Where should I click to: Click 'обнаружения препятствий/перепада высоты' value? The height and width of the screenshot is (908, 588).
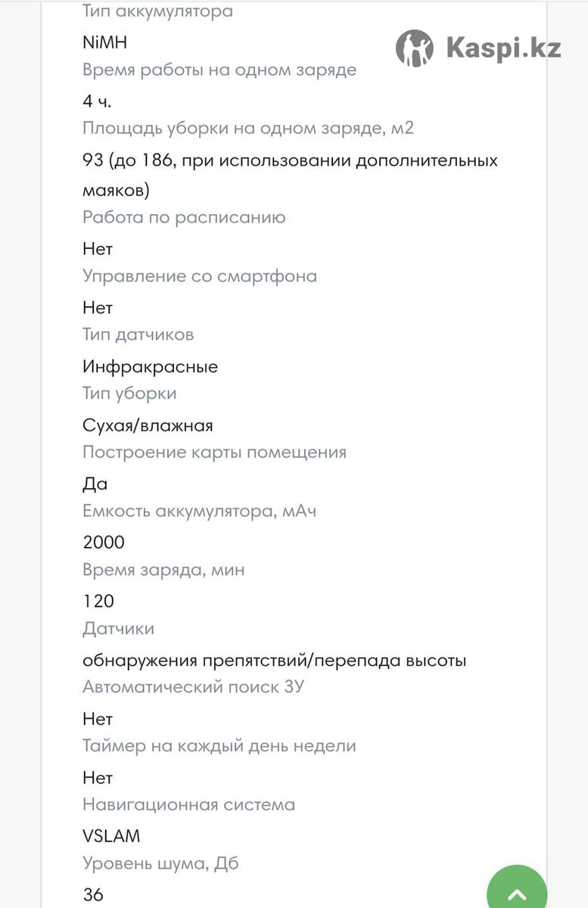point(274,661)
